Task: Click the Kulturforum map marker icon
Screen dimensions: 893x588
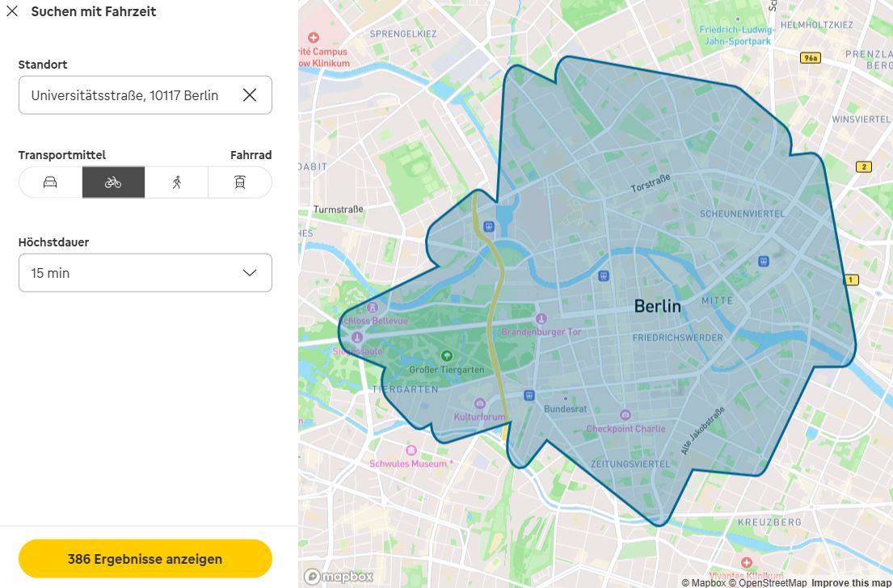Action: 479,404
